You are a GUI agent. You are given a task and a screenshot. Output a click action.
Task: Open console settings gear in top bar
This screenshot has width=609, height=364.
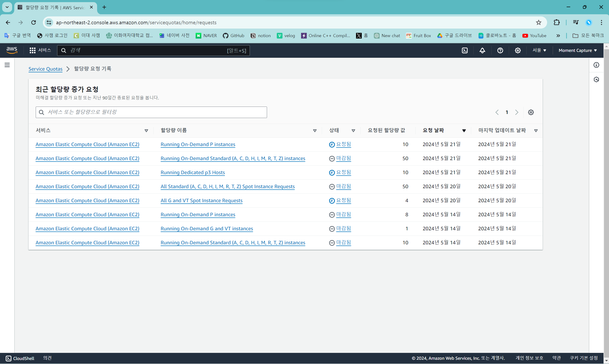[x=517, y=50]
